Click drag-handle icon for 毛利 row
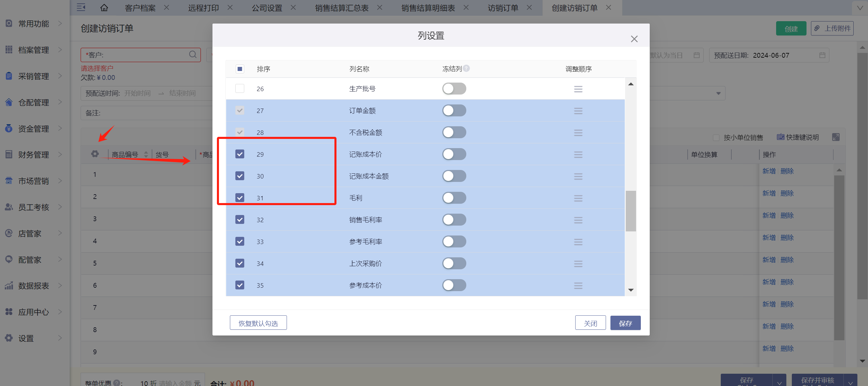The width and height of the screenshot is (868, 386). pos(578,198)
